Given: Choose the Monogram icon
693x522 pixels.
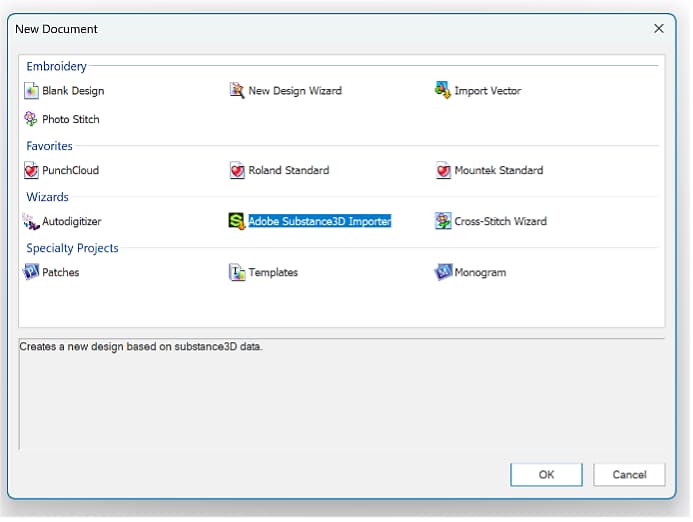Looking at the screenshot, I should [x=443, y=273].
